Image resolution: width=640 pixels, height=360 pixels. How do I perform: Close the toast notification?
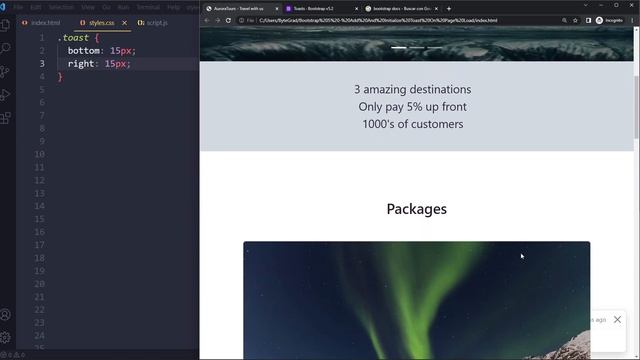click(x=617, y=320)
